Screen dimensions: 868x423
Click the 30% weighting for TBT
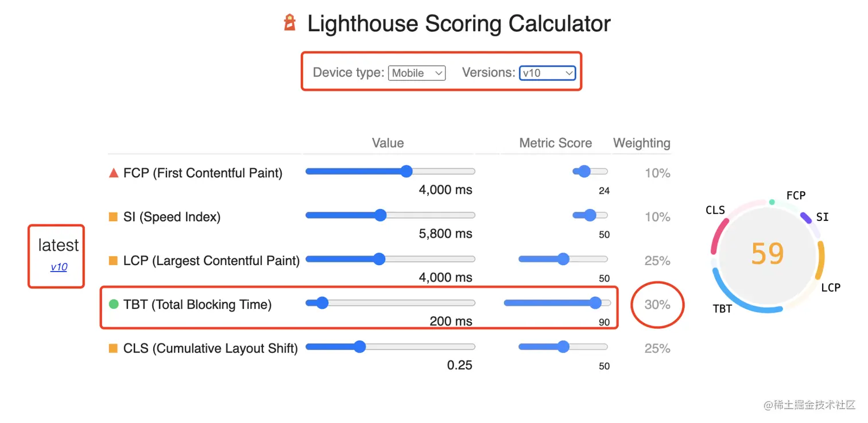tap(657, 305)
